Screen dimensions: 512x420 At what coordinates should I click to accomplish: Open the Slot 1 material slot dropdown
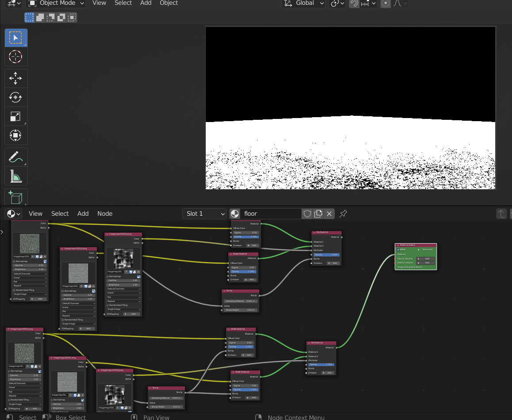[x=205, y=214]
